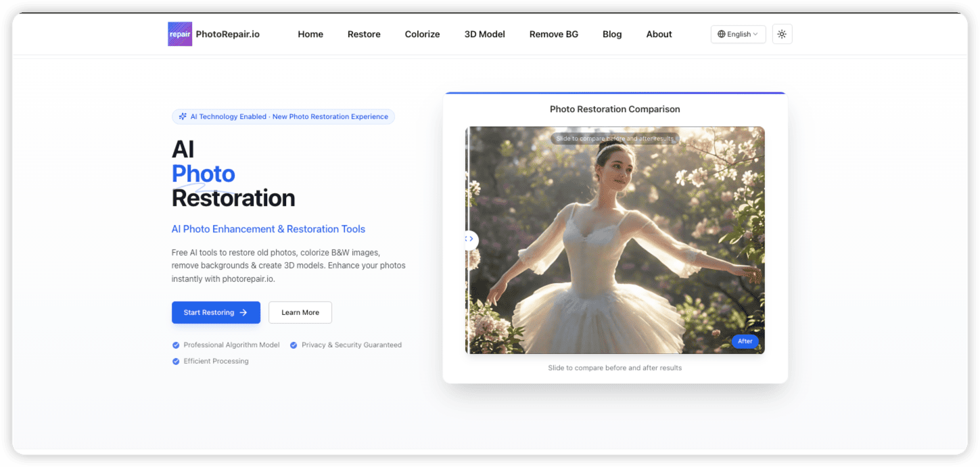The image size is (980, 467).
Task: Click the Professional Algorithm Model checkmark icon
Action: pos(176,345)
